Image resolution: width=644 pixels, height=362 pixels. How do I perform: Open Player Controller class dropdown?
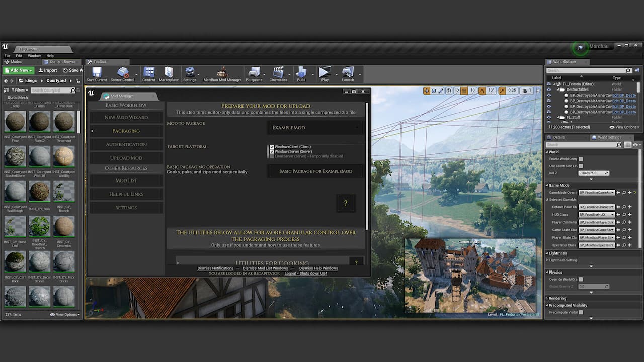click(x=597, y=222)
